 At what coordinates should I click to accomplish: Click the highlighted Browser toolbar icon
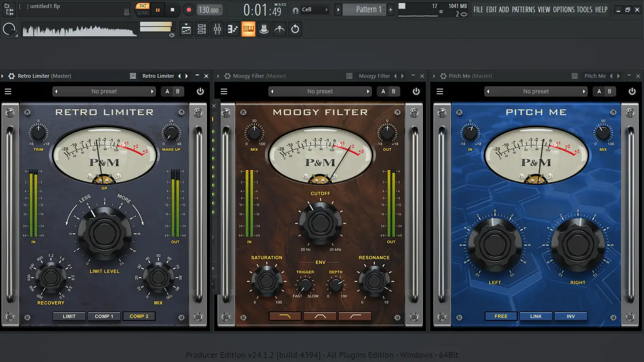pos(248,29)
